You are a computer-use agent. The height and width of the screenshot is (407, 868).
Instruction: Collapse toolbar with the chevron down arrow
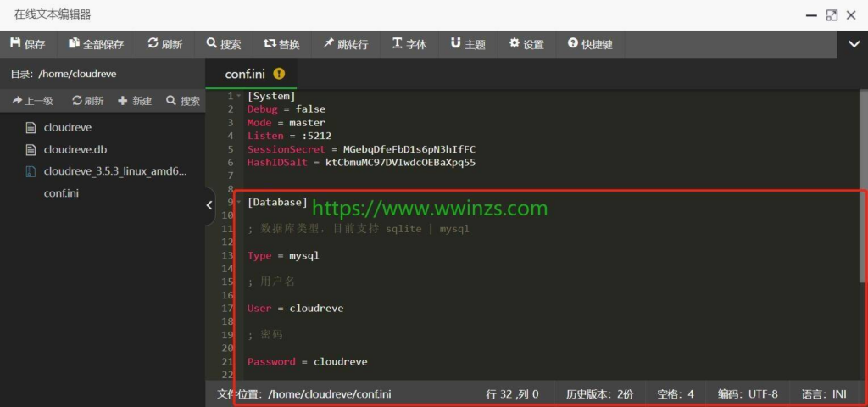[854, 44]
